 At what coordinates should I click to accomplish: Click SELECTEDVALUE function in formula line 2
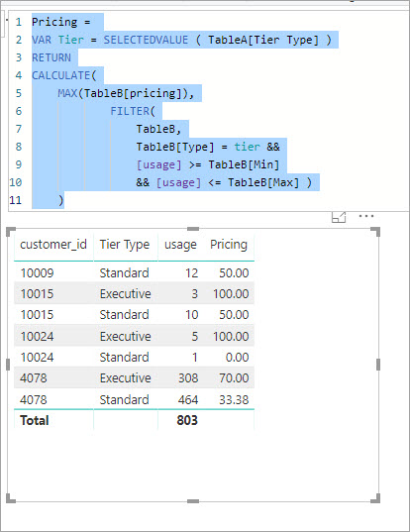coord(146,40)
